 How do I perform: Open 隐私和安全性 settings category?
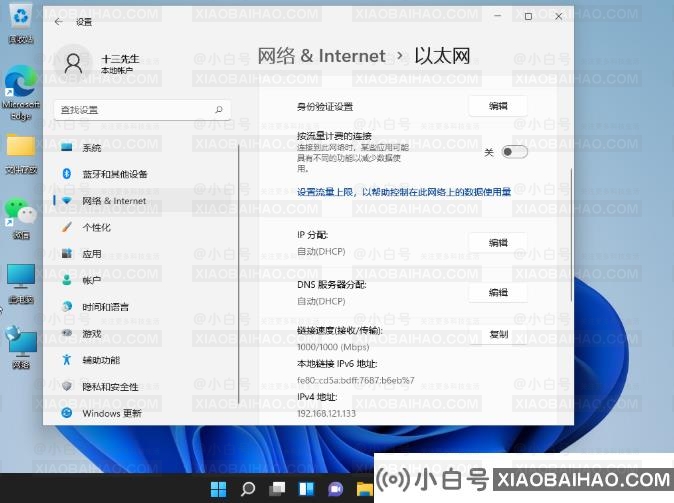coord(144,387)
